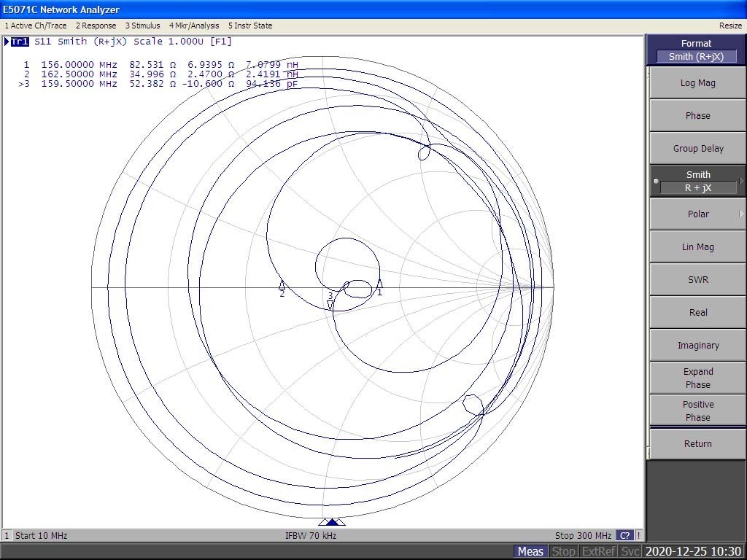
Task: Select marker 2 readout row 162.50000 MHz
Action: tap(160, 74)
